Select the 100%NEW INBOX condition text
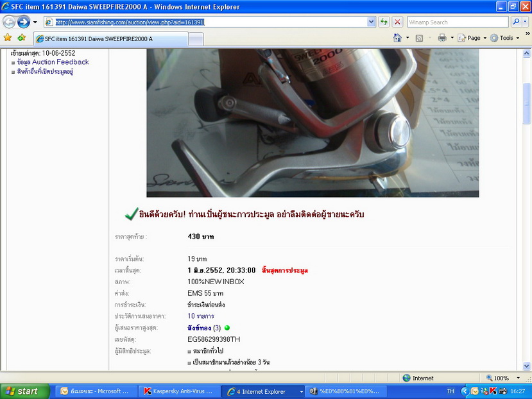 pos(216,282)
